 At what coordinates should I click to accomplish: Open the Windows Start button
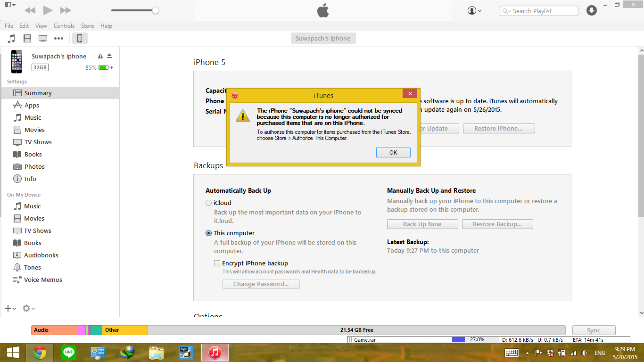[13, 353]
